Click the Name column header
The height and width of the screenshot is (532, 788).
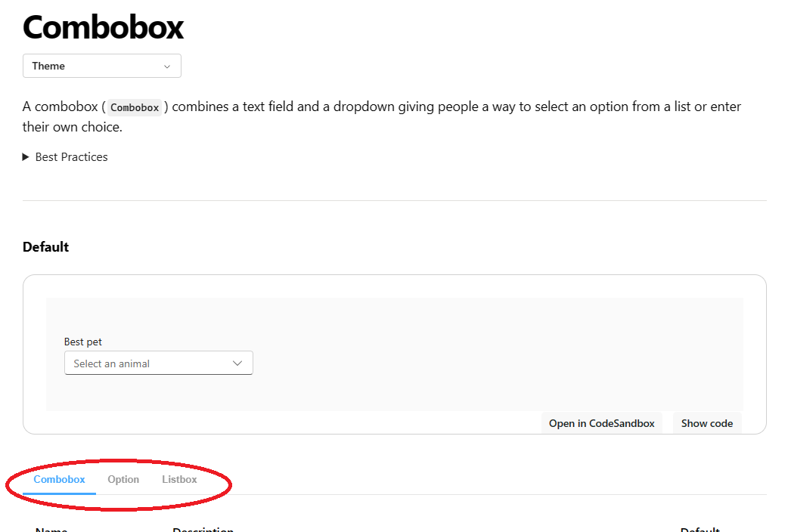point(51,529)
